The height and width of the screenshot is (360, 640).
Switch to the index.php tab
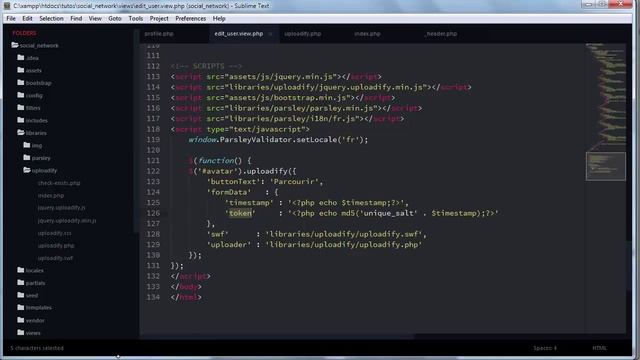click(x=367, y=34)
